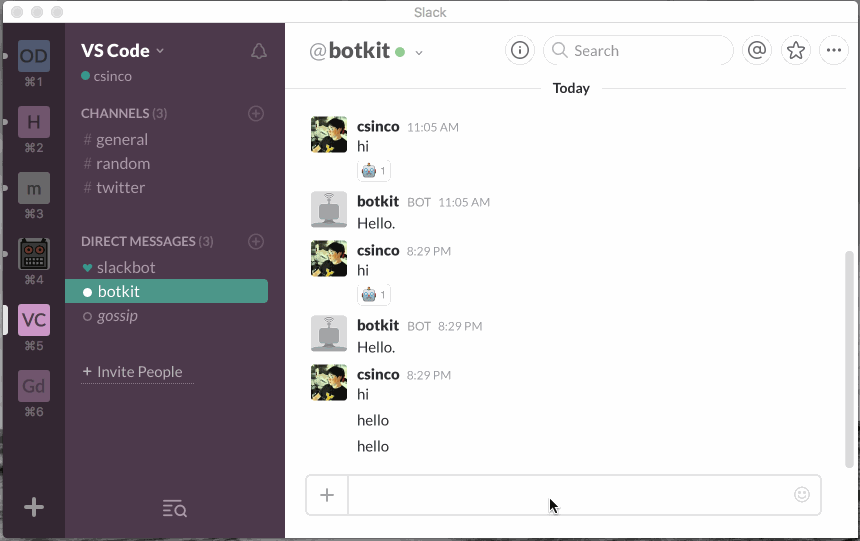This screenshot has width=860, height=541.
Task: Toggle robot reaction on first hi message
Action: (x=374, y=171)
